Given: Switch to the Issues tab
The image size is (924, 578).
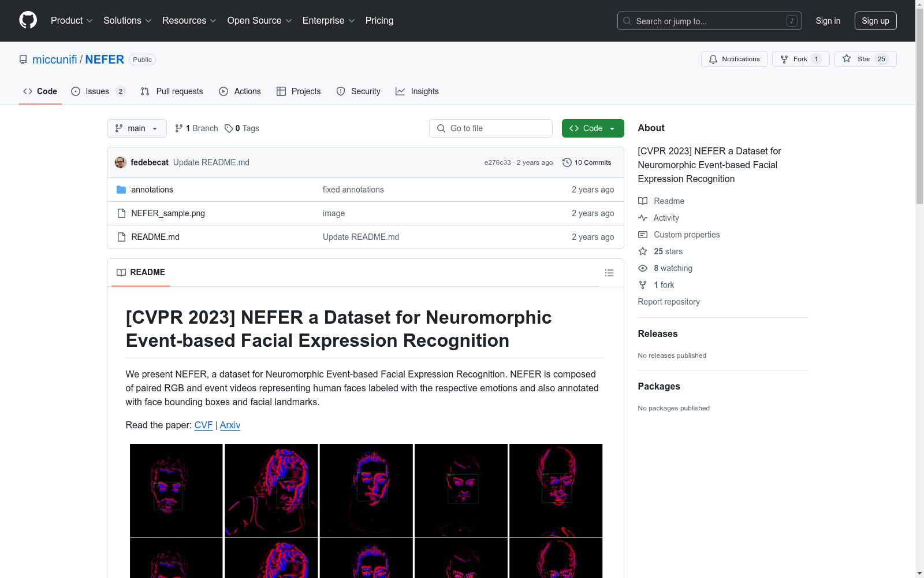Looking at the screenshot, I should pos(98,91).
